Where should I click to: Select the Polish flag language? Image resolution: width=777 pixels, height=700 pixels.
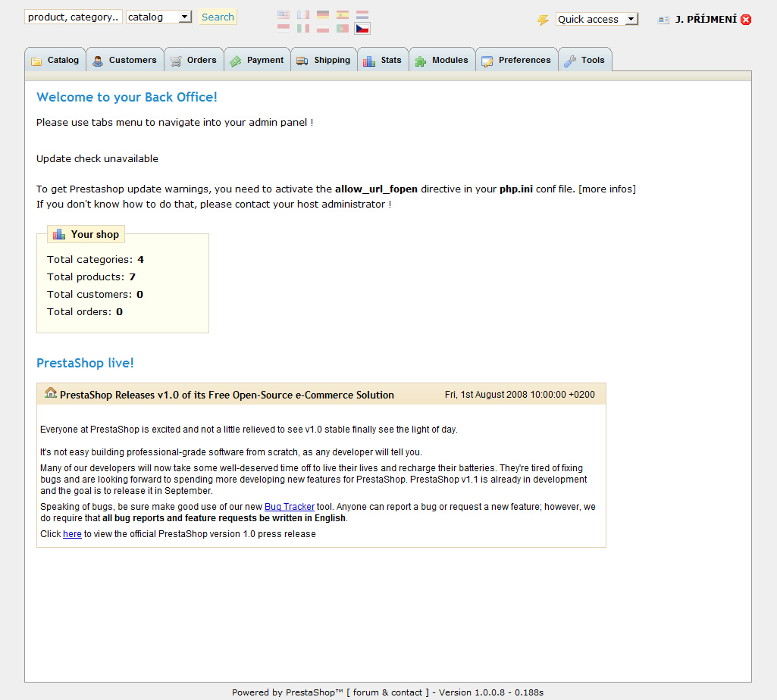click(x=323, y=28)
